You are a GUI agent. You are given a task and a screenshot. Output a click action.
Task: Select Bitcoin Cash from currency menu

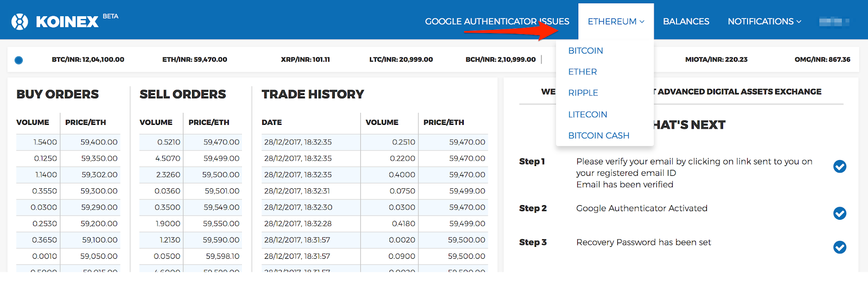[599, 136]
